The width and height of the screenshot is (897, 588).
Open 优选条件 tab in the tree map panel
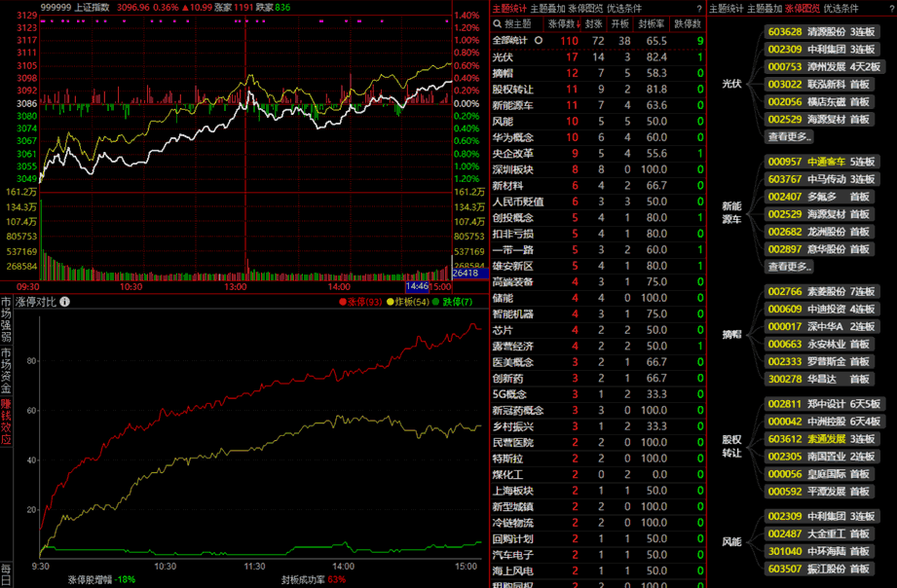click(x=841, y=9)
